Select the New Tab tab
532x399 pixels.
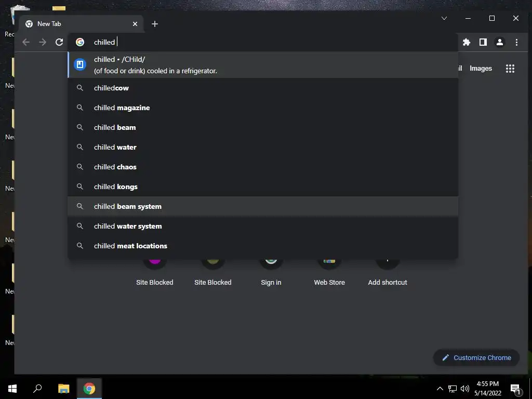82,24
